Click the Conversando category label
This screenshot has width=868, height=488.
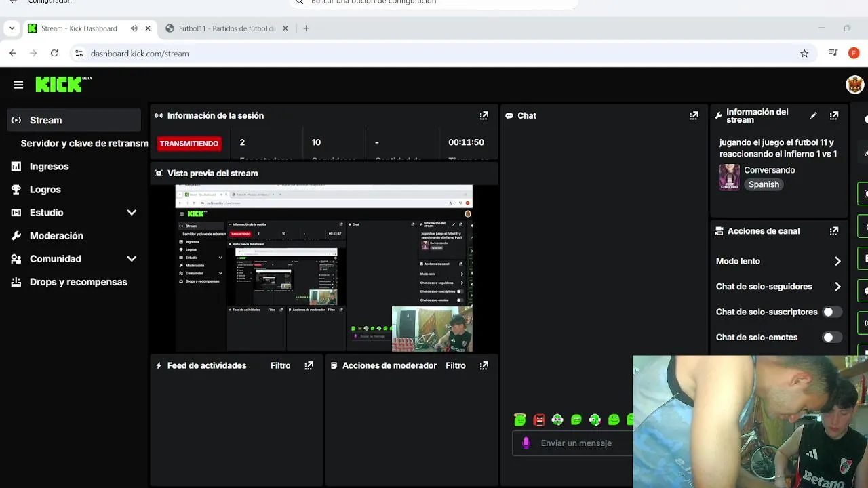click(x=769, y=170)
